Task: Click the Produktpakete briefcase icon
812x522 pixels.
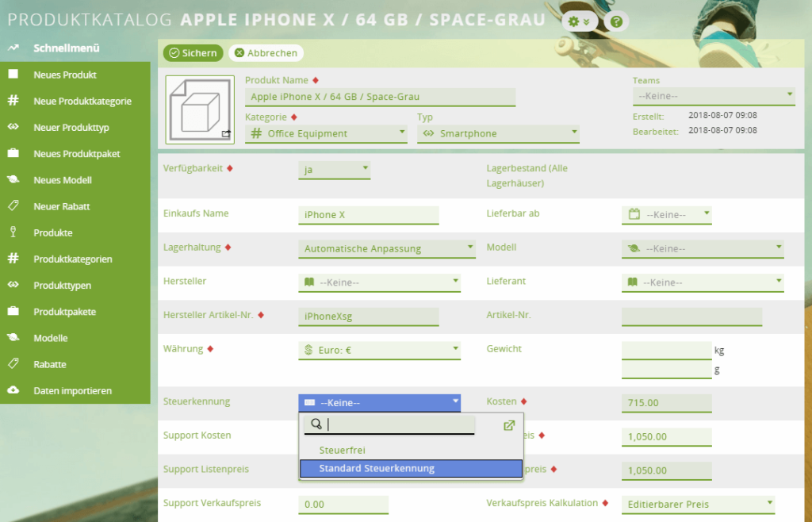Action: [x=13, y=311]
